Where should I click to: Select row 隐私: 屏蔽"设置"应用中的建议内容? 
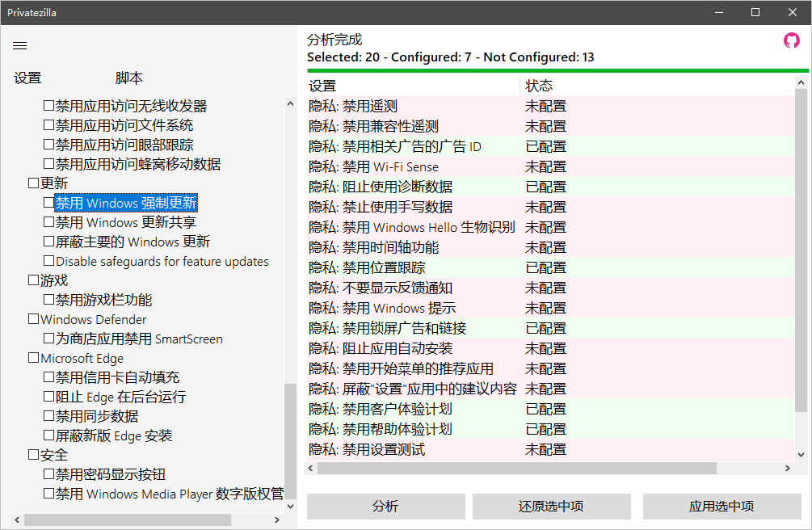tap(550, 389)
